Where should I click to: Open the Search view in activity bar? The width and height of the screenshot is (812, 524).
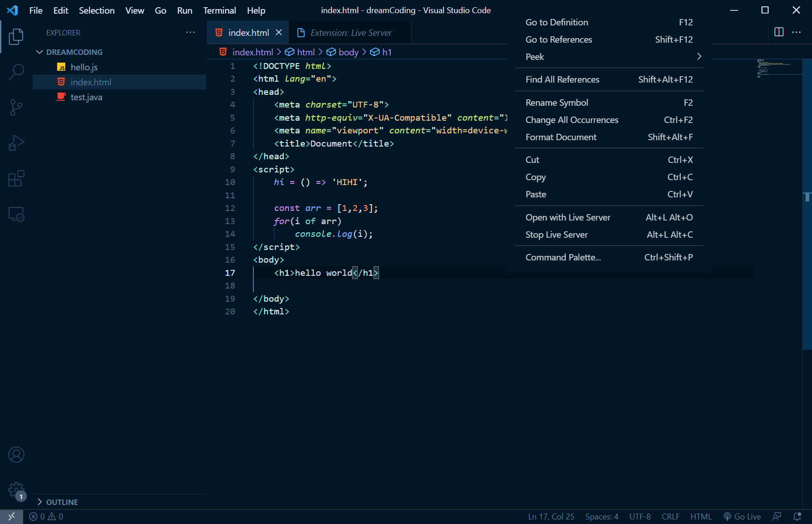[16, 72]
